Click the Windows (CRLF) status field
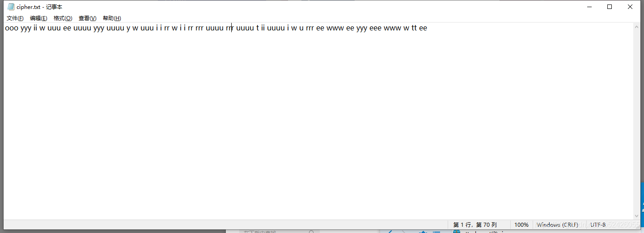The width and height of the screenshot is (644, 233). coord(557,225)
